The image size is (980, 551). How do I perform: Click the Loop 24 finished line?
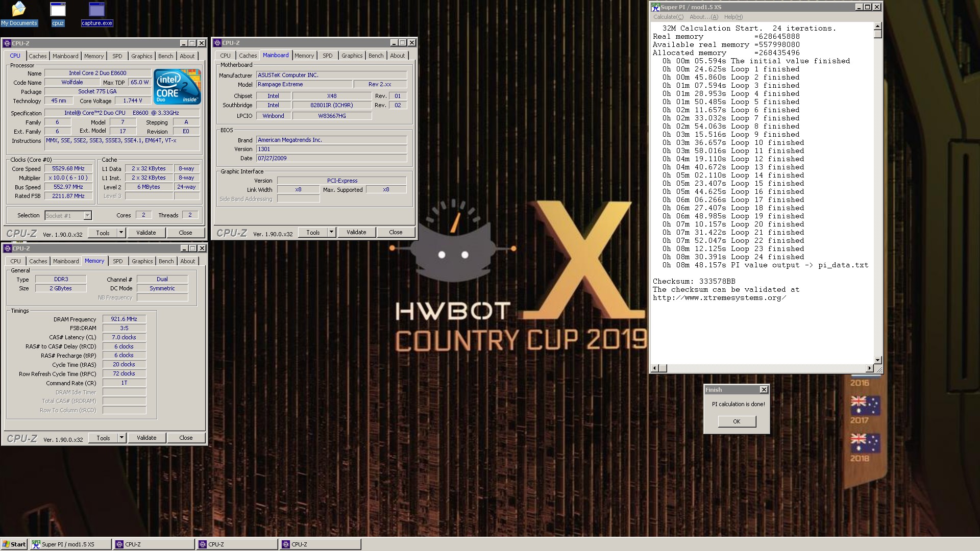[733, 257]
